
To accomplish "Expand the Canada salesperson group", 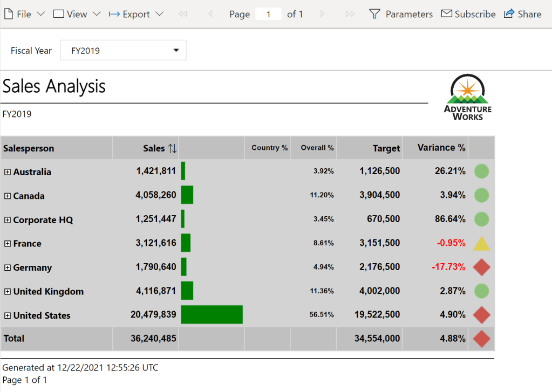I will [8, 196].
